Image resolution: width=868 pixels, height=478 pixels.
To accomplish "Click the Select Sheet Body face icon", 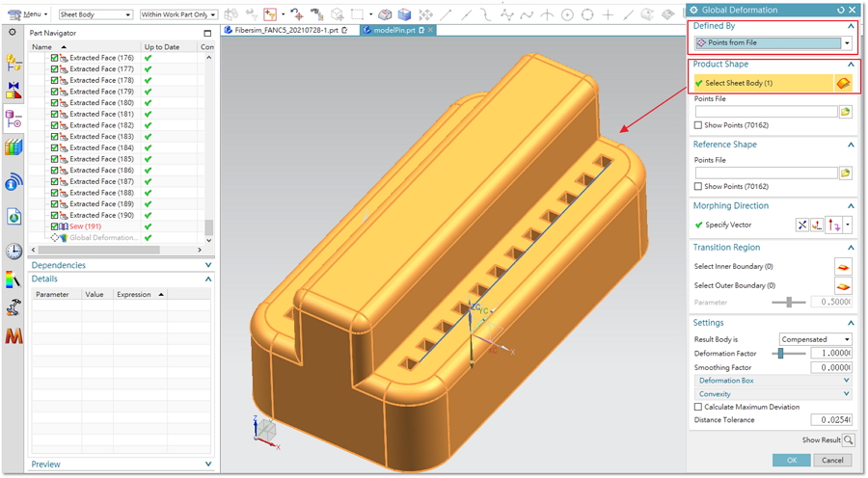I will (843, 83).
